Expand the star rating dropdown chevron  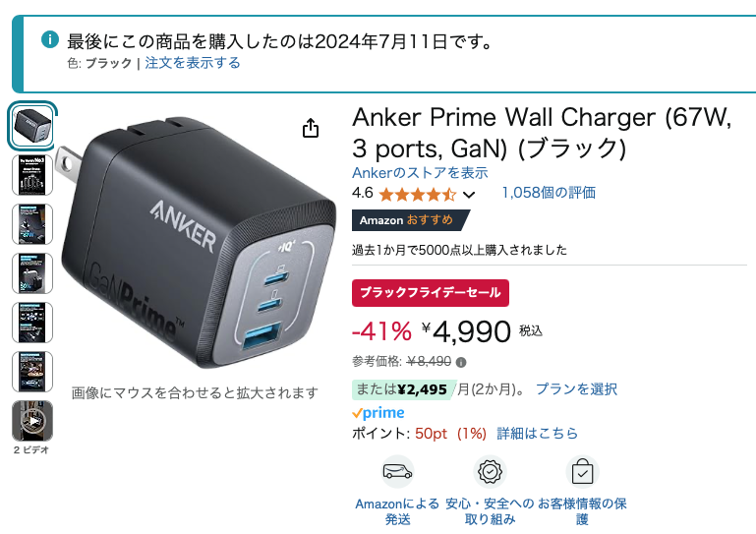[x=469, y=195]
